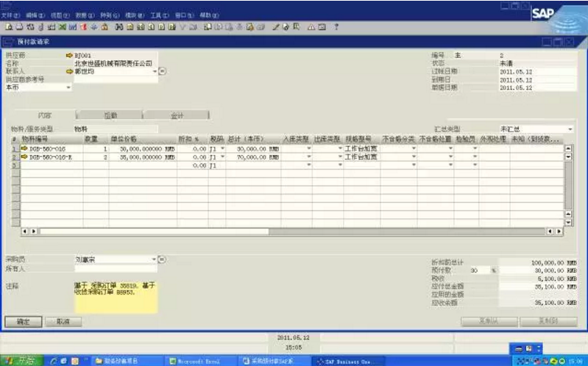
Task: Switch to the 内容 tab
Action: (44, 115)
